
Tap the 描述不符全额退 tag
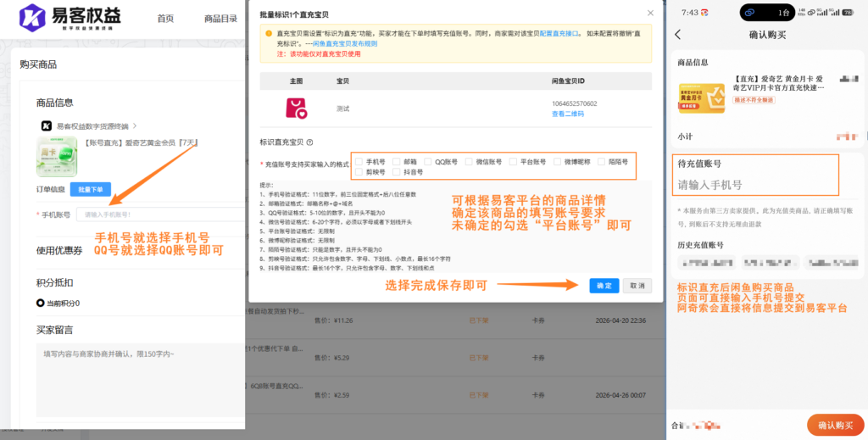754,100
